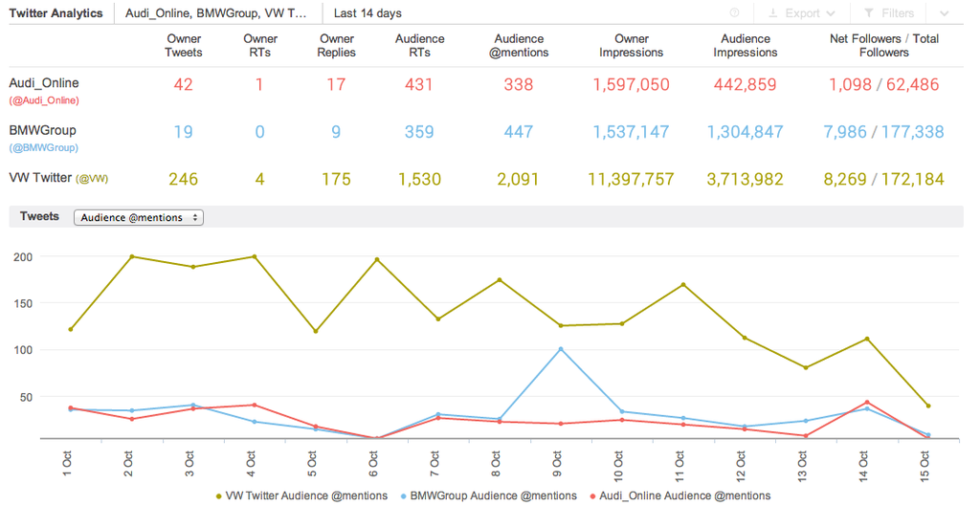The height and width of the screenshot is (505, 980).
Task: Click the BMWGroup peak point on 9 Oct
Action: [560, 349]
